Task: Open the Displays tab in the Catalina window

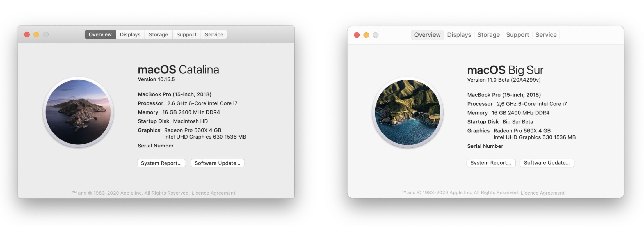Action: pos(130,34)
